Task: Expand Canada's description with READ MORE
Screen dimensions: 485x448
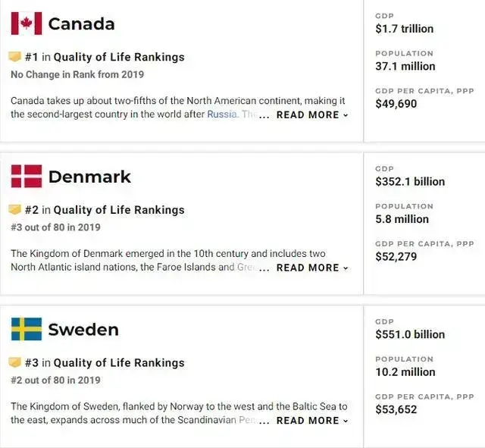Action: click(312, 114)
